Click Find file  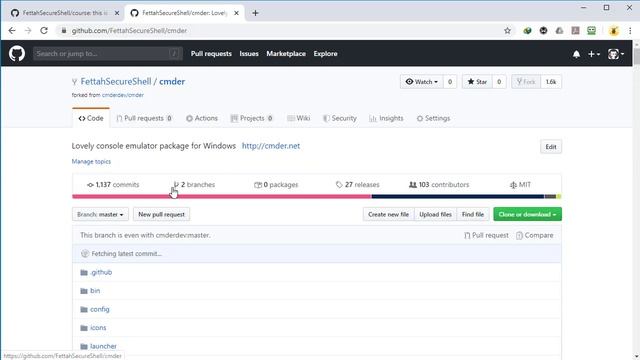point(473,214)
